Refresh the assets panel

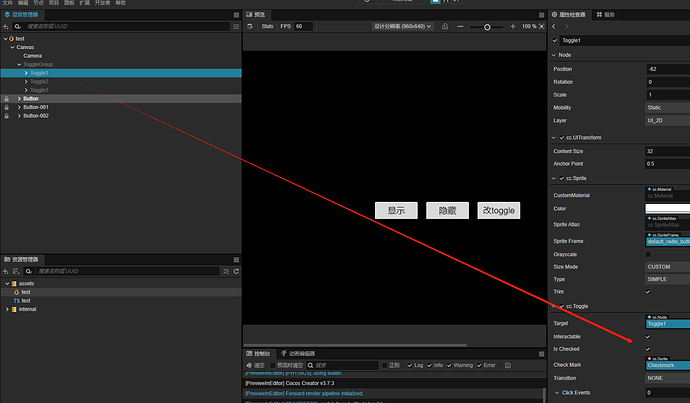point(236,271)
